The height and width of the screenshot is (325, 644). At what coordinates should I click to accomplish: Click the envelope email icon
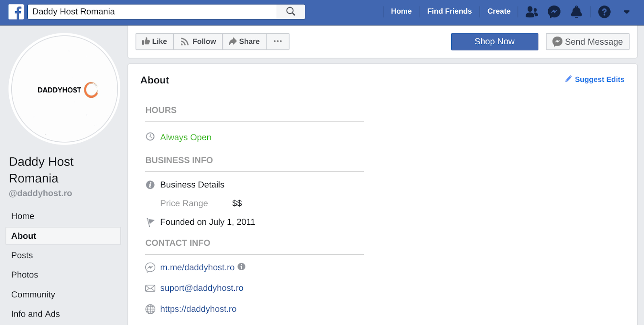[150, 288]
